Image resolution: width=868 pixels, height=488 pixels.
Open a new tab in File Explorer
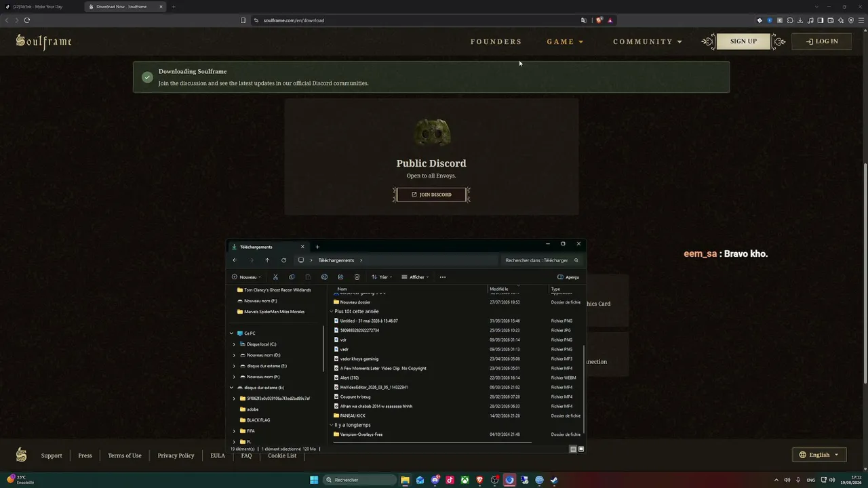(317, 247)
